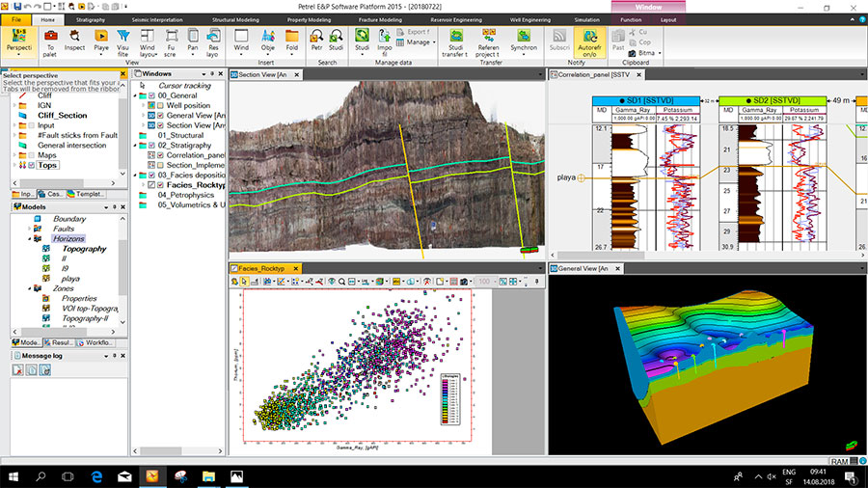Uncheck General View window checkbox
The image size is (868, 488).
click(x=160, y=116)
